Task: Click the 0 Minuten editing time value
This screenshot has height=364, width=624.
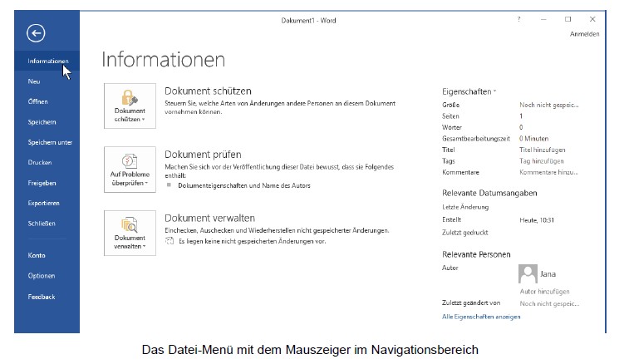Action: (533, 139)
